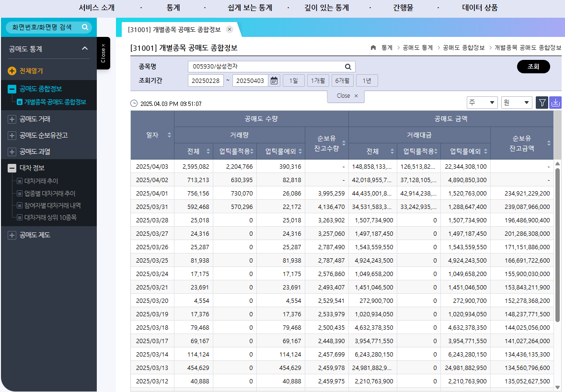Select 개별종목 공매도 종합정보 in sidebar
The height and width of the screenshot is (392, 565).
click(55, 102)
